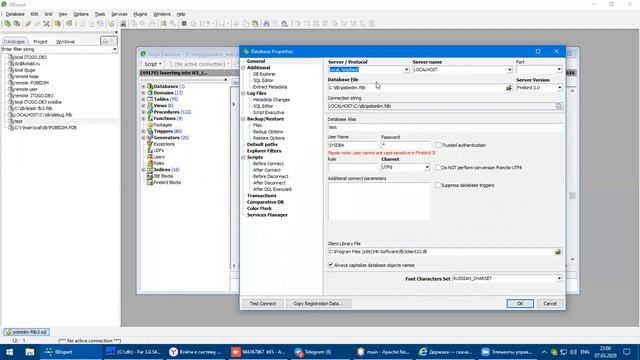
Task: Collapse the Log Files section in properties tree
Action: pos(244,93)
